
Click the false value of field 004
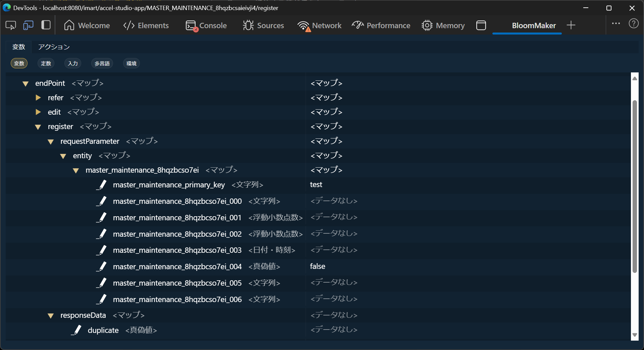[x=317, y=267]
